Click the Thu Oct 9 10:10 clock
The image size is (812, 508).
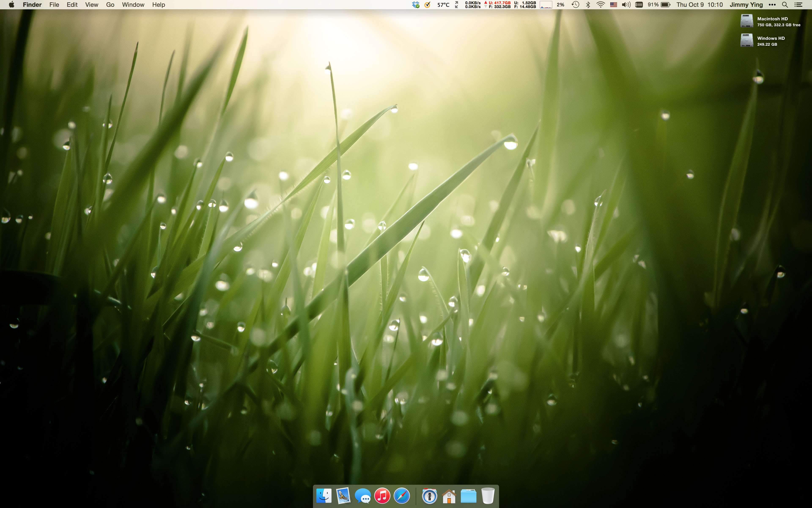700,5
